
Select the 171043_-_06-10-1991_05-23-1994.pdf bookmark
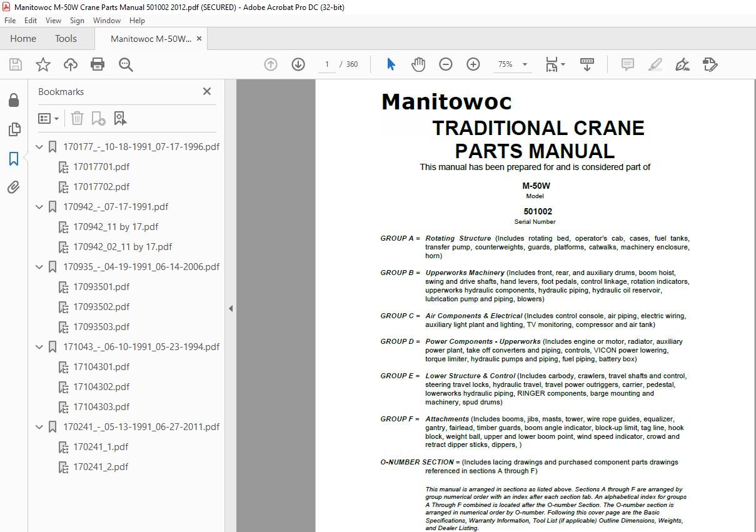pos(141,347)
